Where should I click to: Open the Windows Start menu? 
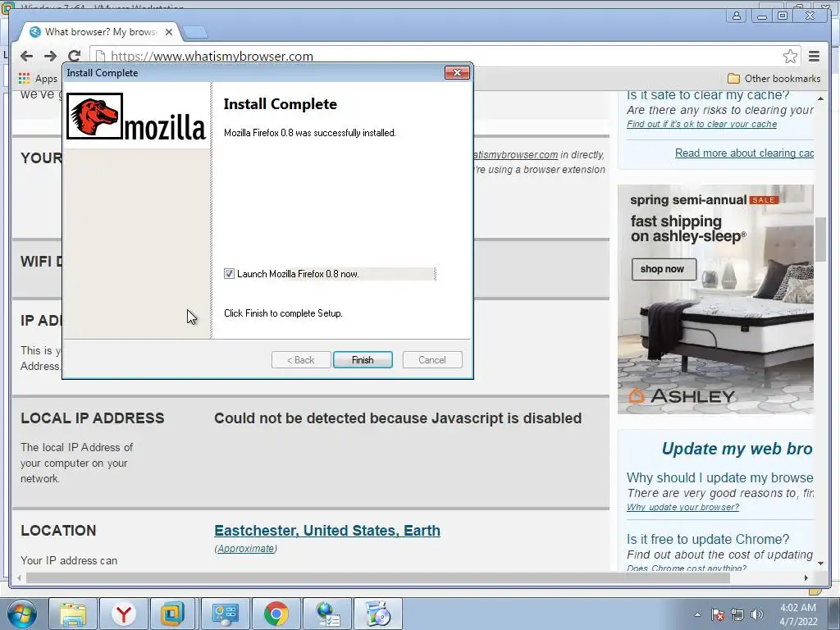22,614
